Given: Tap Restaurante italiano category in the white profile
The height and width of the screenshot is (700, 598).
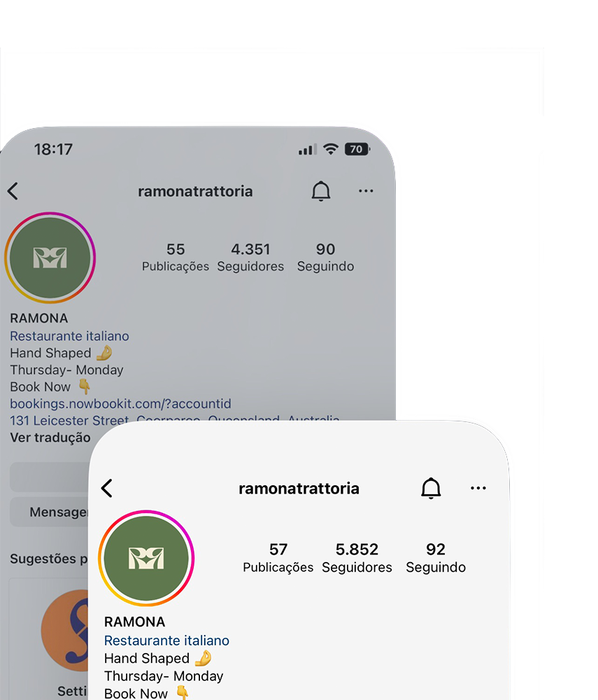Looking at the screenshot, I should pos(166,640).
